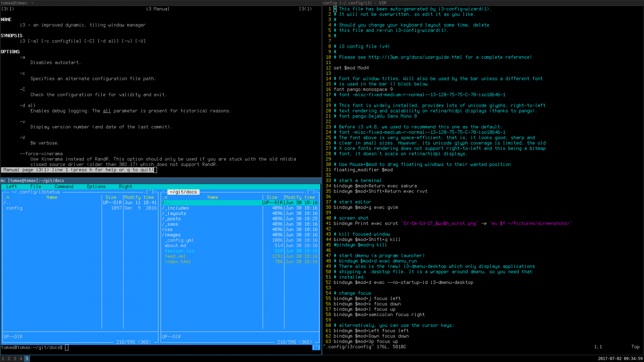Switch to i3 workspace 2
Screen dimensions: 644x362
pyautogui.click(x=9, y=359)
